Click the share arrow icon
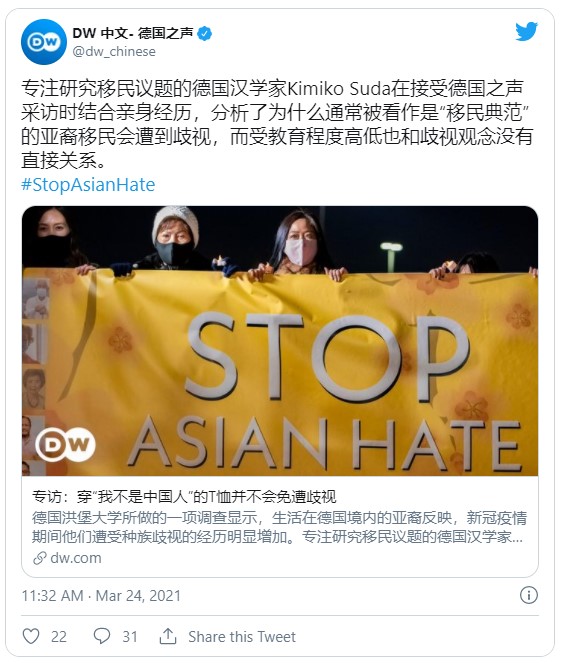The height and width of the screenshot is (663, 567). [x=168, y=636]
